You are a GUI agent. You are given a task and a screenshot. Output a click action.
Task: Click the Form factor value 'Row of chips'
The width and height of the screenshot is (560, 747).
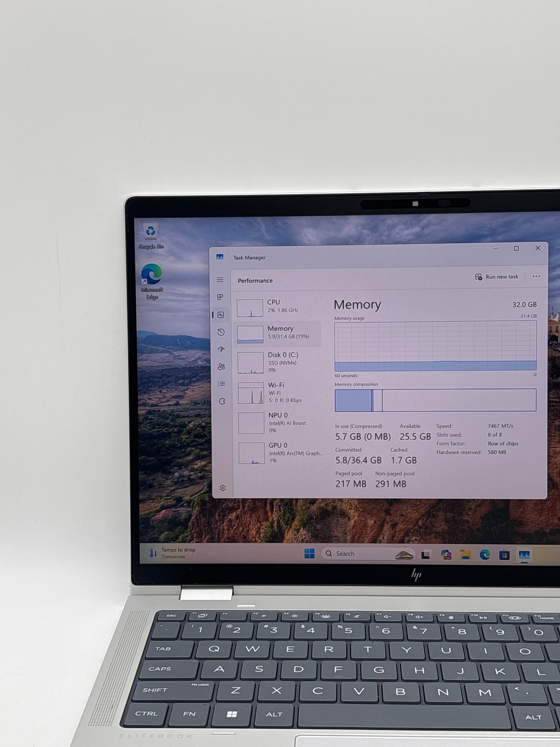pyautogui.click(x=503, y=444)
